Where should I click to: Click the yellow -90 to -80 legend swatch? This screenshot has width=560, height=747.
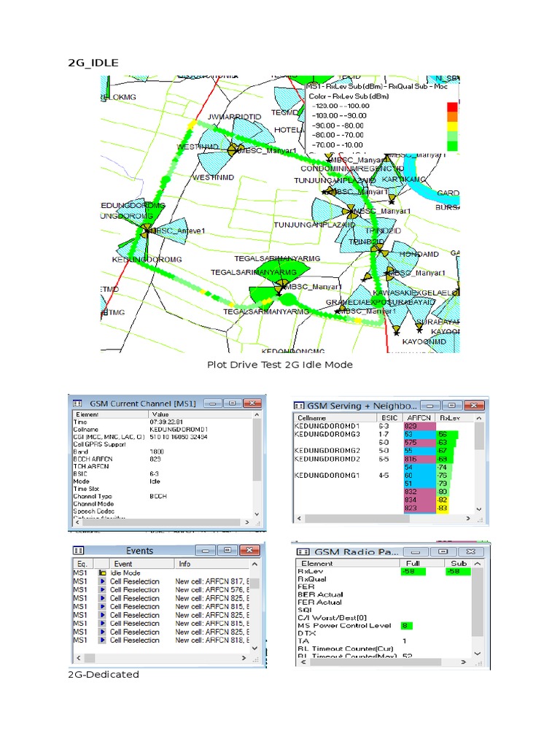pos(452,126)
